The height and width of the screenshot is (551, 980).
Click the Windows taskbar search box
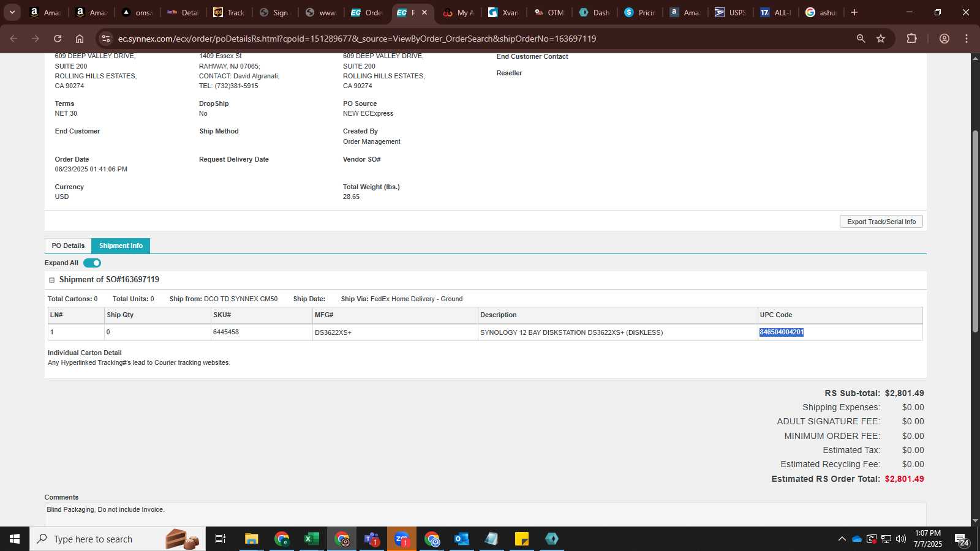118,539
